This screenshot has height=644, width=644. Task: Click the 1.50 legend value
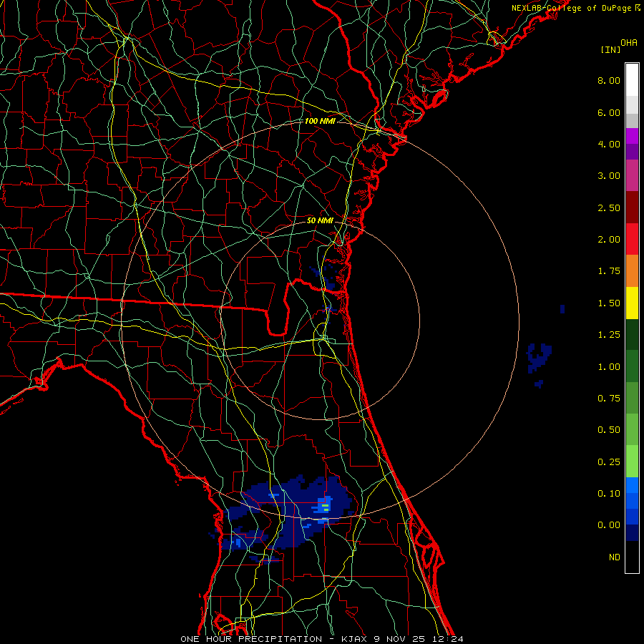609,303
